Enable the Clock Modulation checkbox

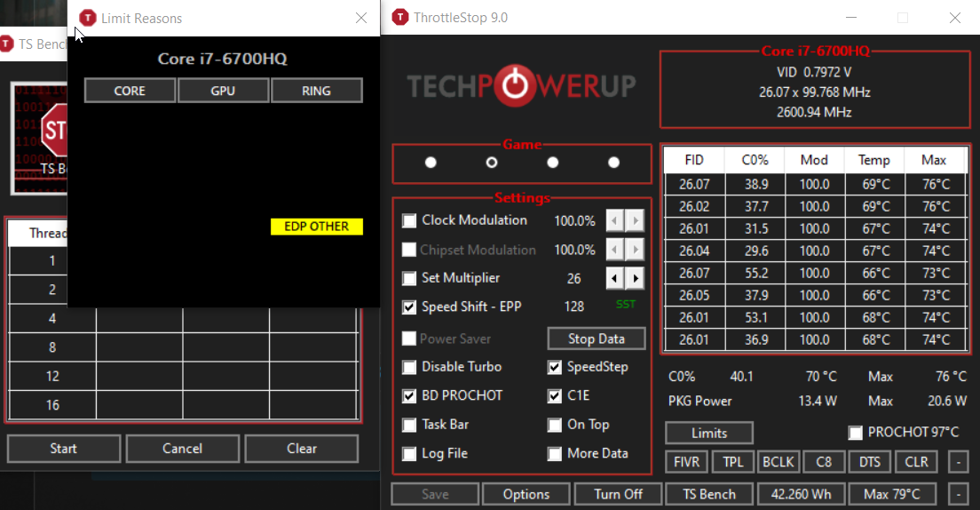(408, 221)
